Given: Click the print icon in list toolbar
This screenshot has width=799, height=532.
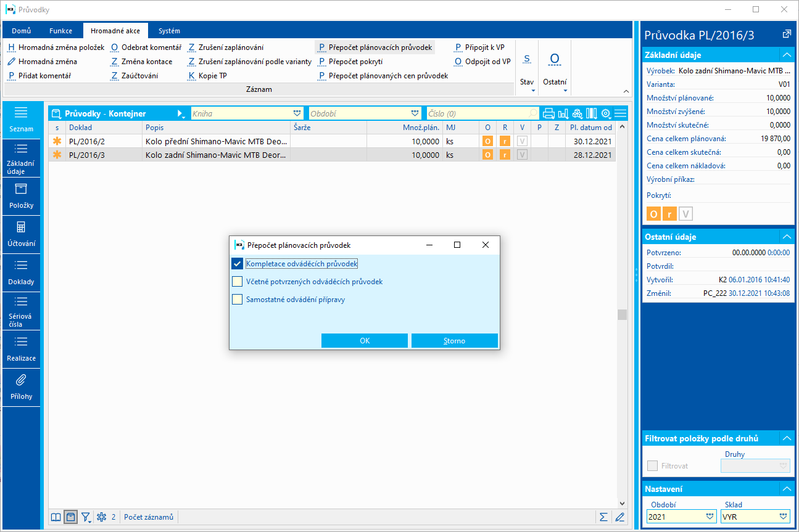Looking at the screenshot, I should click(x=549, y=113).
